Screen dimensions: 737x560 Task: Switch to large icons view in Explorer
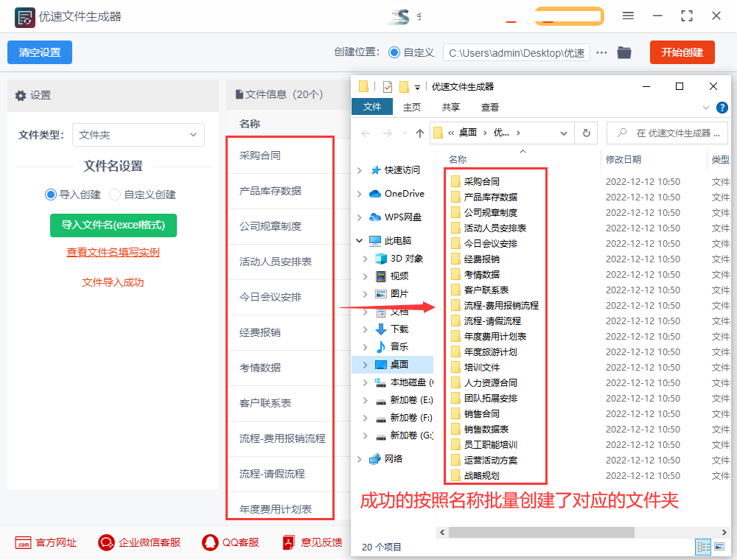(719, 547)
